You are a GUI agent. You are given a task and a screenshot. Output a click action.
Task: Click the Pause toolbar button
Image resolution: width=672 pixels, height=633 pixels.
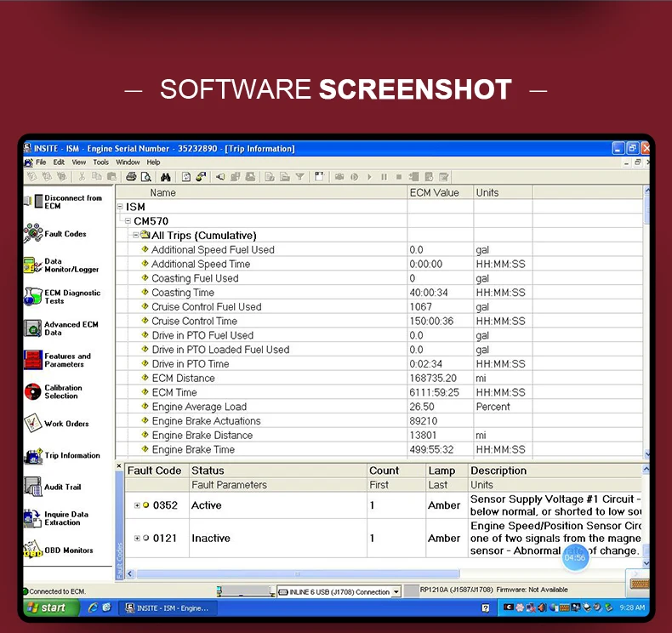[x=384, y=177]
